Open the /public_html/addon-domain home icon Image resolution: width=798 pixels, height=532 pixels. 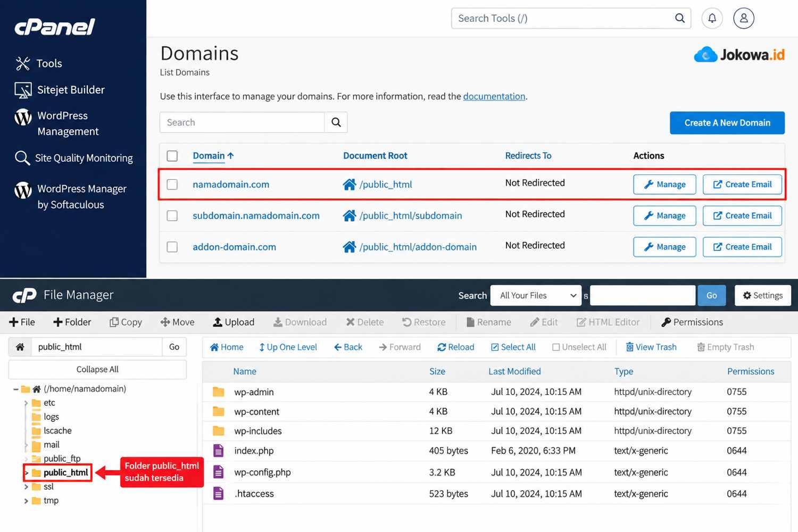[350, 247]
